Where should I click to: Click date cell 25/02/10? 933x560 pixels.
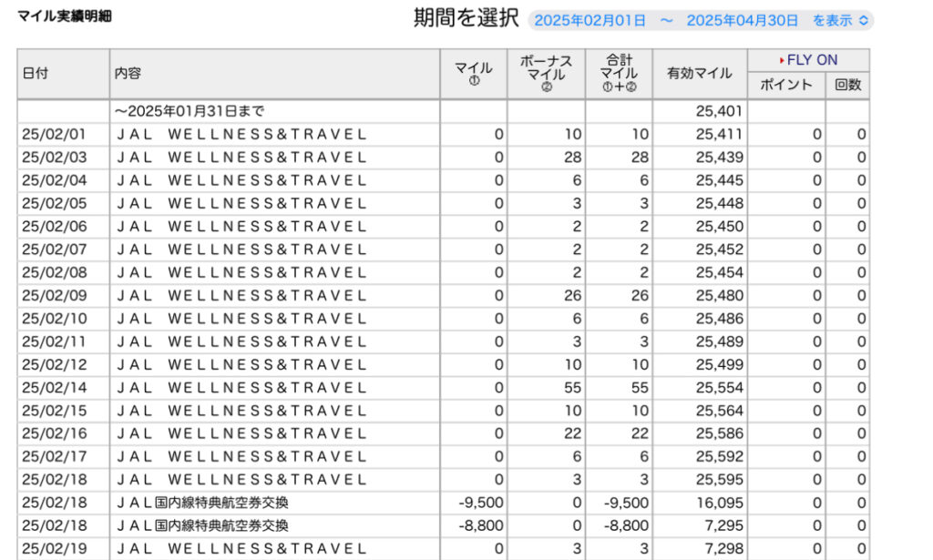[54, 319]
